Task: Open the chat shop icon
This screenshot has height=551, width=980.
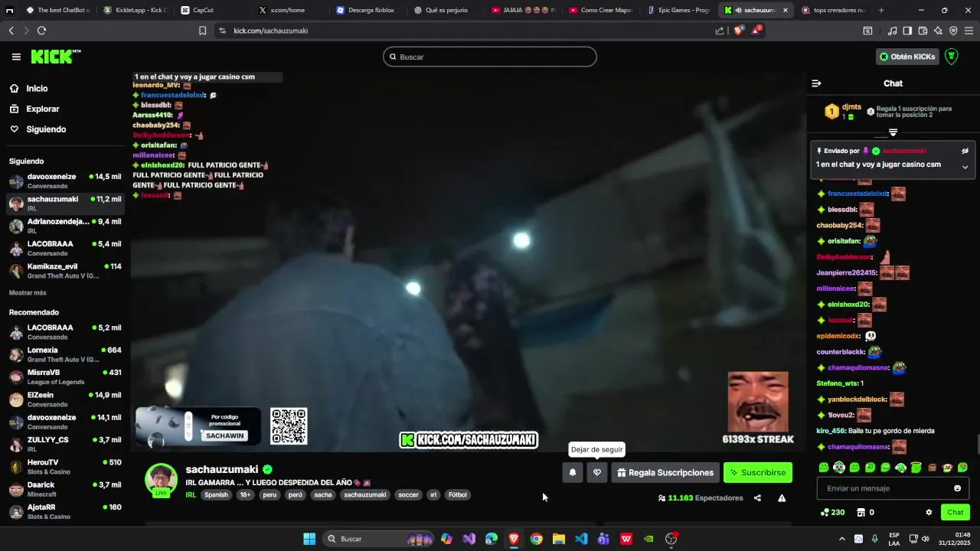Action: [865, 513]
